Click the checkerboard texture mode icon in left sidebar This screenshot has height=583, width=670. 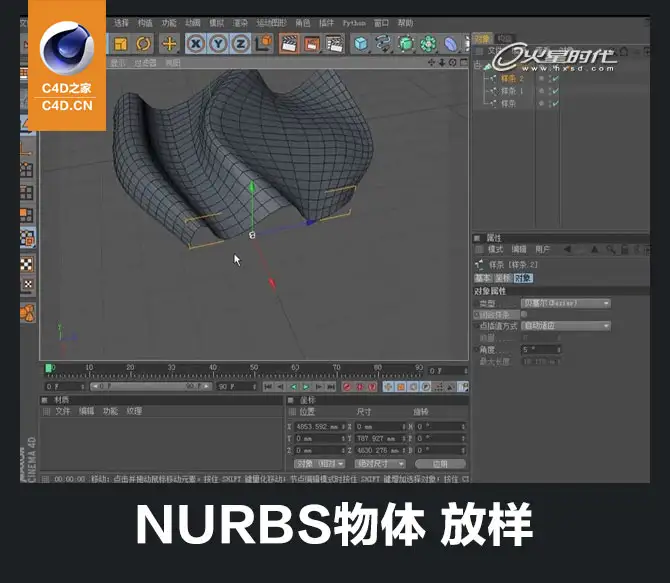click(26, 264)
